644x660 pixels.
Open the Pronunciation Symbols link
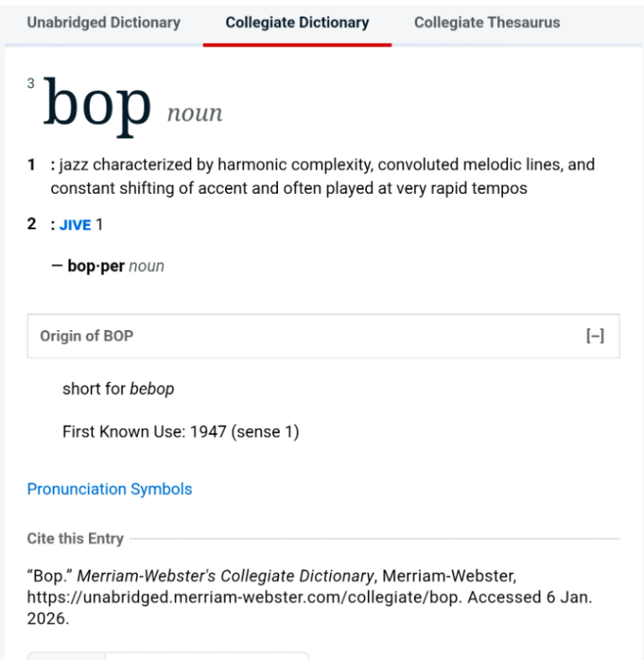[x=109, y=489]
